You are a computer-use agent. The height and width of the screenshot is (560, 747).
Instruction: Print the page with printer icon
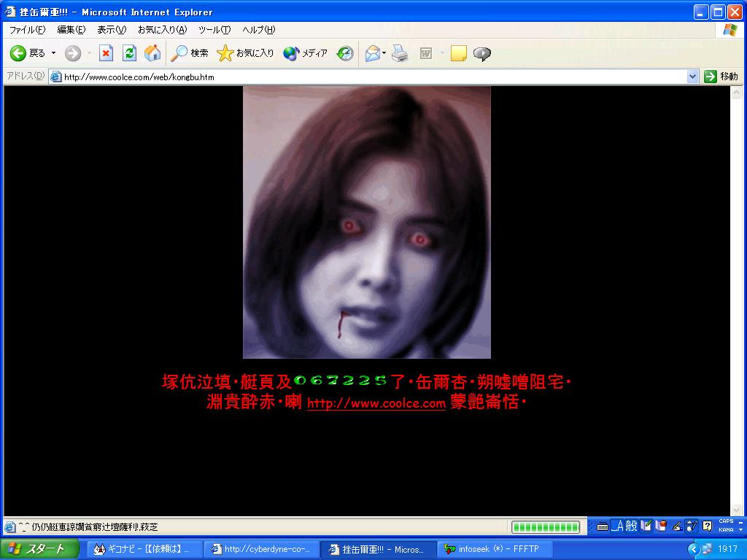pos(400,53)
